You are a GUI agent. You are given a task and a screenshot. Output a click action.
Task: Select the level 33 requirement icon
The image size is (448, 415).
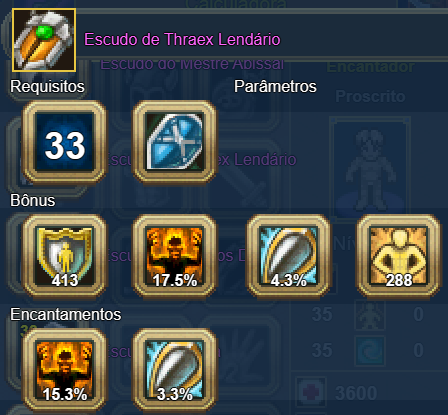(x=65, y=142)
